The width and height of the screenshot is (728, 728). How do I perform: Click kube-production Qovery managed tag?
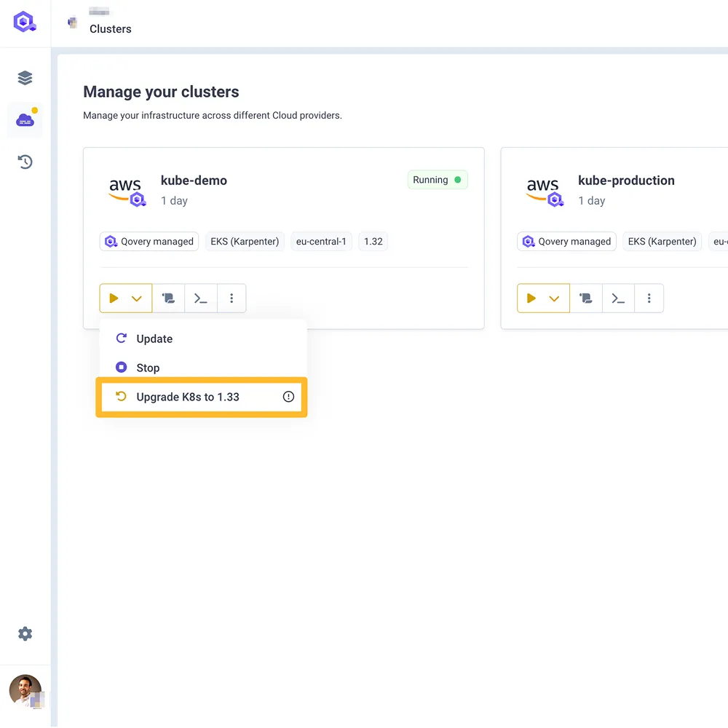click(566, 242)
